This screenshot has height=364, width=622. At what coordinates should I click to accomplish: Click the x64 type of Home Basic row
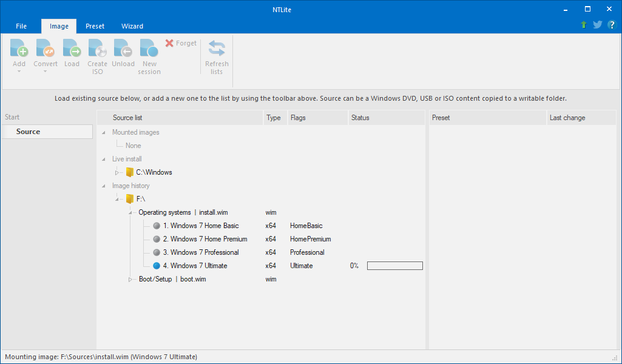tap(271, 226)
